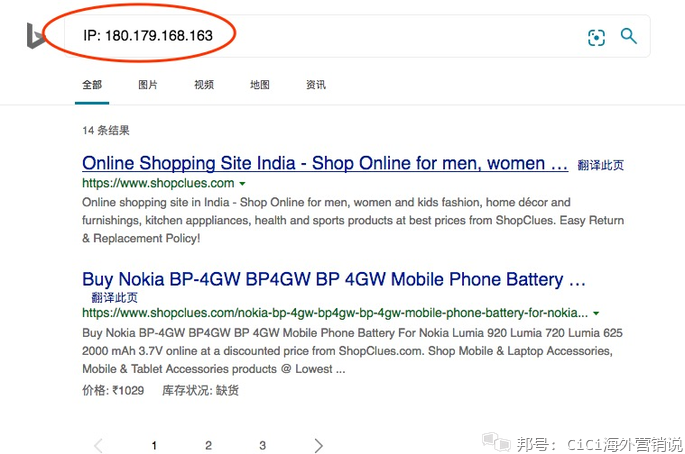Expand dropdown arrow beside Nokia battery URL
Image resolution: width=685 pixels, height=454 pixels.
pos(596,313)
